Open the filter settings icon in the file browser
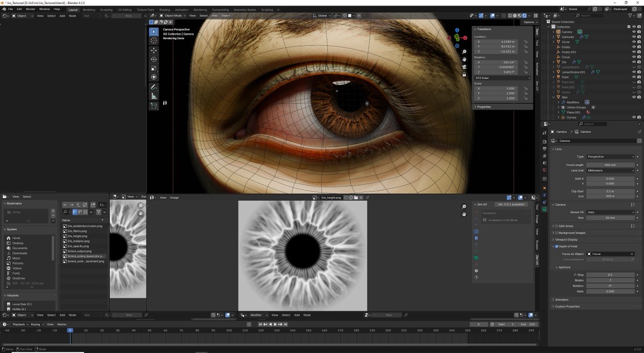Screen dimensions: 644x353 99,212
